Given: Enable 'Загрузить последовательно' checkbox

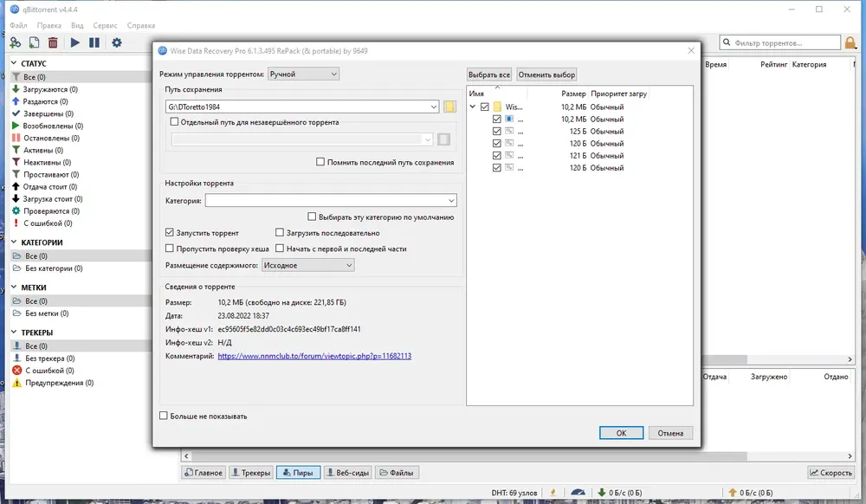Looking at the screenshot, I should 280,233.
